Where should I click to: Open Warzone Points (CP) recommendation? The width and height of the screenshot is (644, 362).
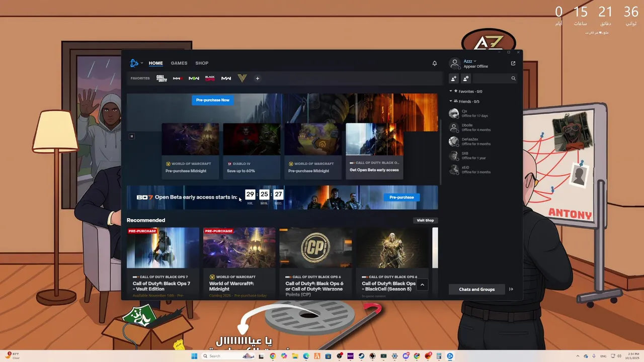pyautogui.click(x=315, y=262)
